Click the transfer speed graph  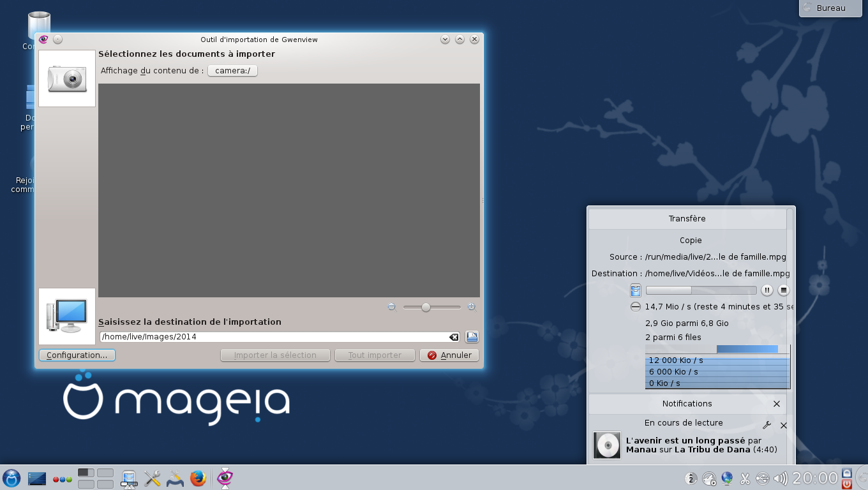(718, 367)
